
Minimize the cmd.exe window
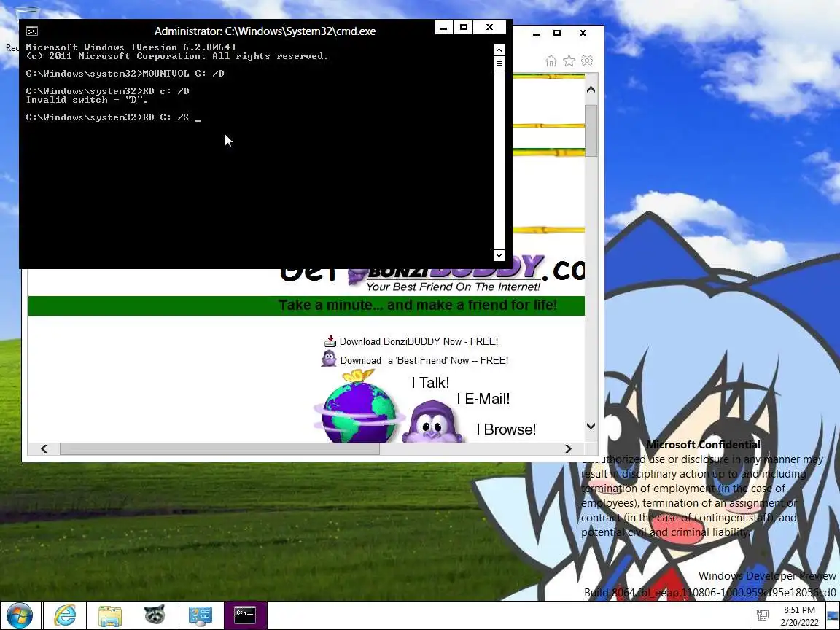pyautogui.click(x=443, y=27)
